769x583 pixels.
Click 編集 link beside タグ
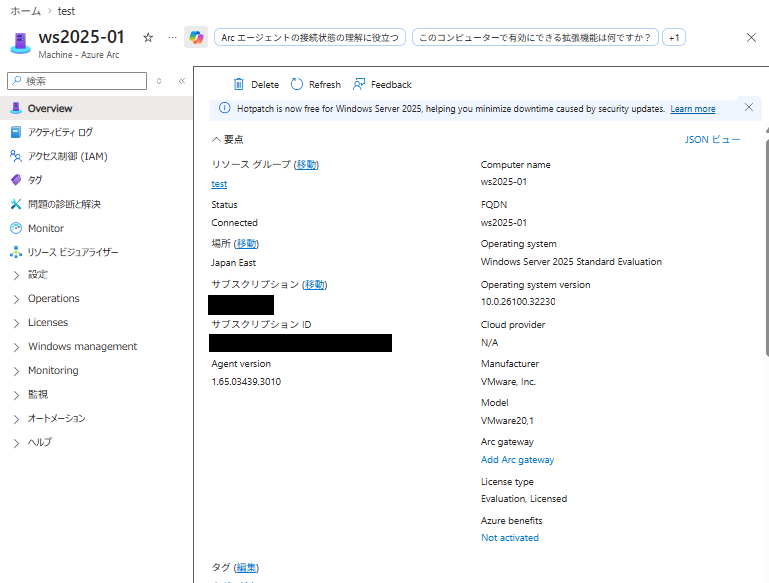(246, 568)
